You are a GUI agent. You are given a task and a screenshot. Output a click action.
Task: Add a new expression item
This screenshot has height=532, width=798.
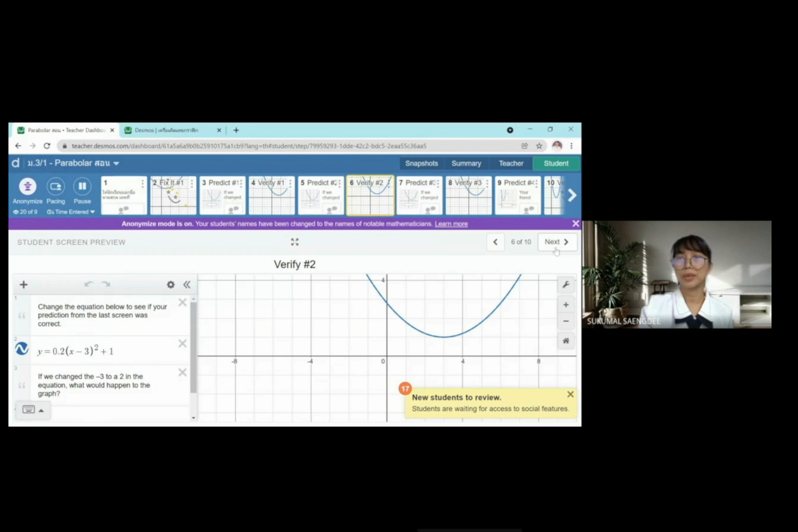coord(23,285)
